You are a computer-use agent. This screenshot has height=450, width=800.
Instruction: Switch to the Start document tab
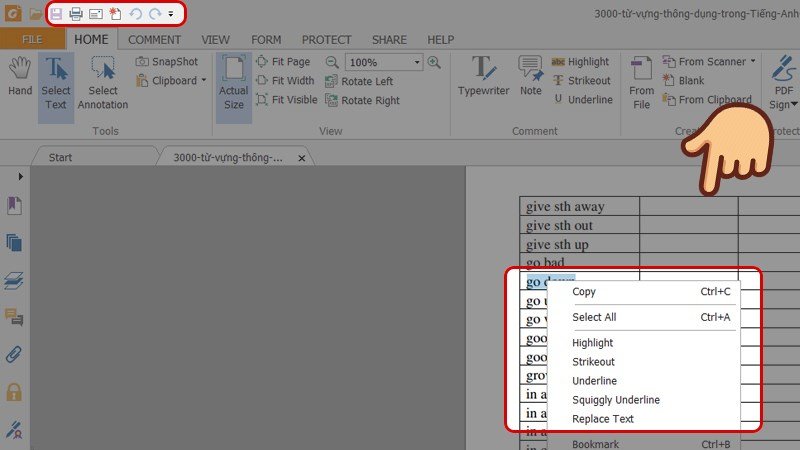tap(60, 158)
